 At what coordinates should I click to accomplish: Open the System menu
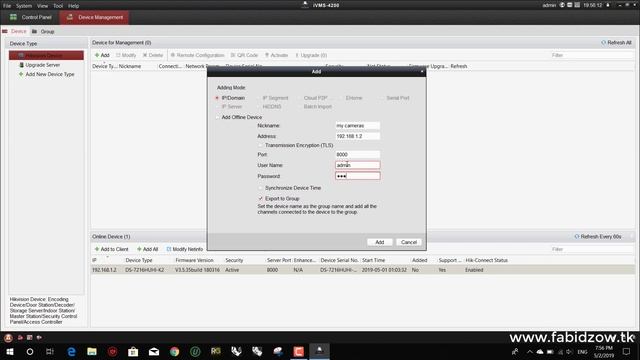pyautogui.click(x=24, y=6)
